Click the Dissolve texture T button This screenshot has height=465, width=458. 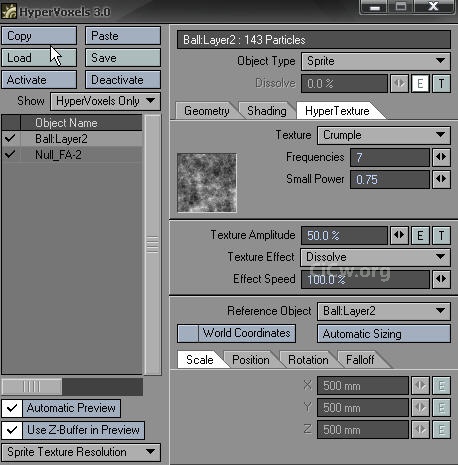pos(441,83)
